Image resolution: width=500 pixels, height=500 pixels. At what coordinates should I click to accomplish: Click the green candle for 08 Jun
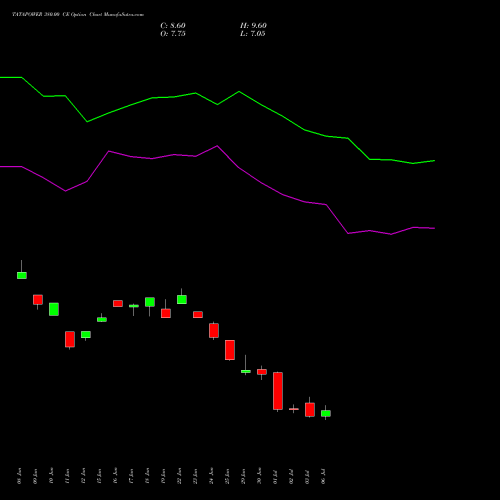[22, 275]
